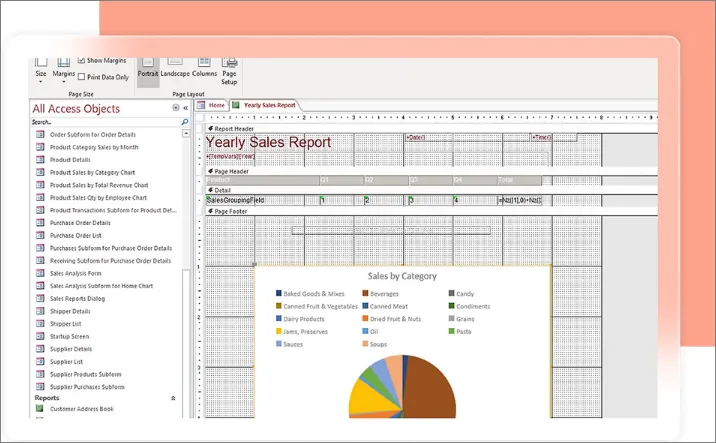The width and height of the screenshot is (716, 443).
Task: Open Product Sales by Total Revenue Chart
Action: point(99,185)
